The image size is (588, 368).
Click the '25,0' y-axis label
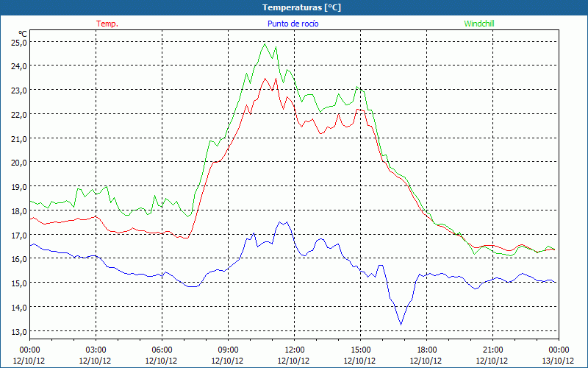click(x=19, y=43)
